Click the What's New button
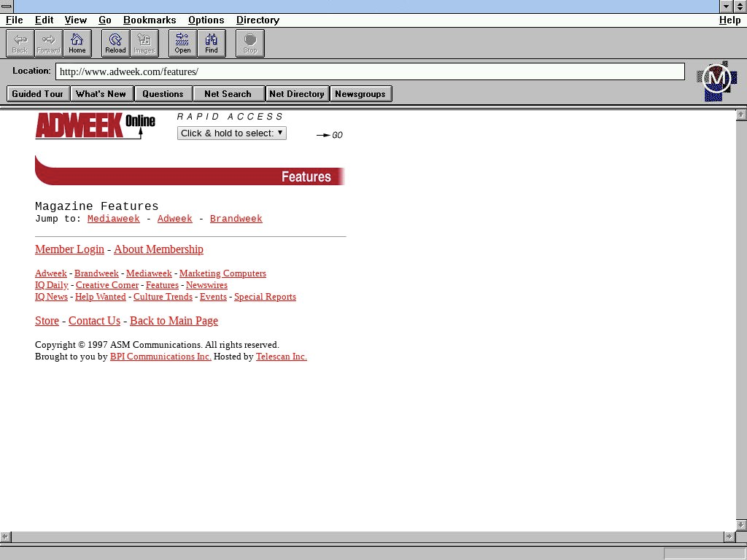Screen dimensions: 747x560 101,93
